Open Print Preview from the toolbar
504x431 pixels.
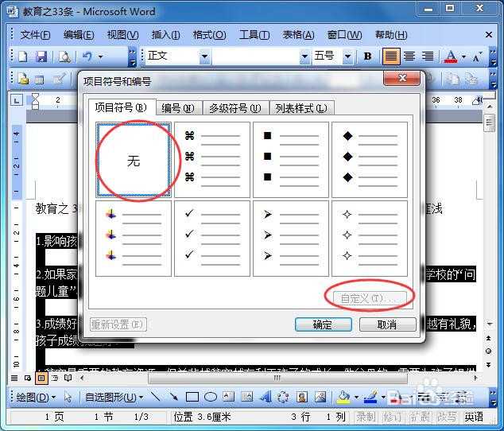point(64,57)
